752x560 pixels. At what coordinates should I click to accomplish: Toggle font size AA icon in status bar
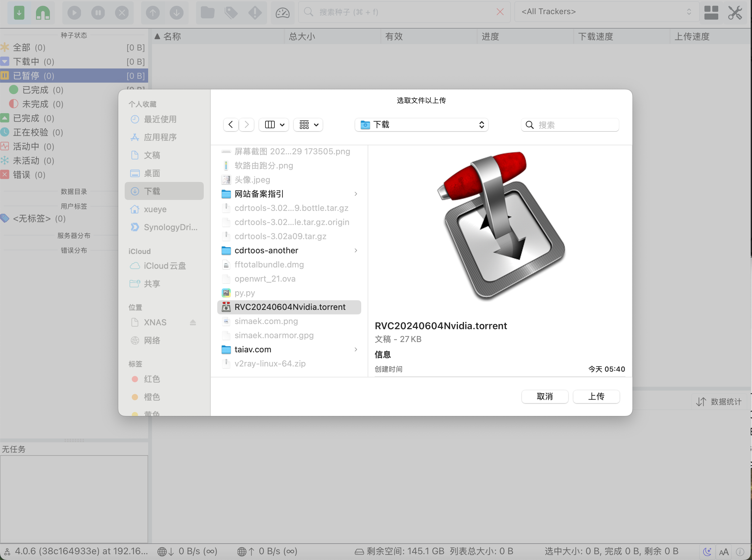coord(723,552)
